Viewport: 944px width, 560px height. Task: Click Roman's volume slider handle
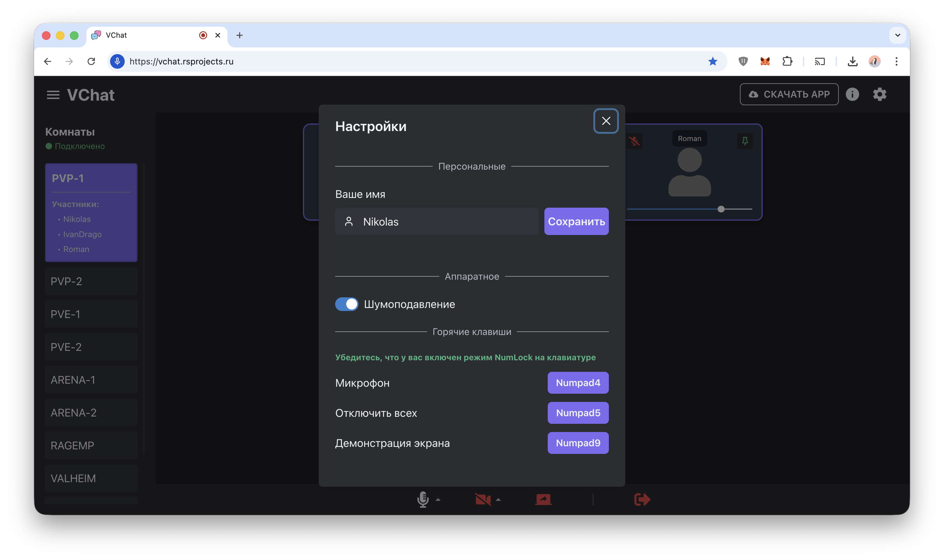tap(721, 209)
